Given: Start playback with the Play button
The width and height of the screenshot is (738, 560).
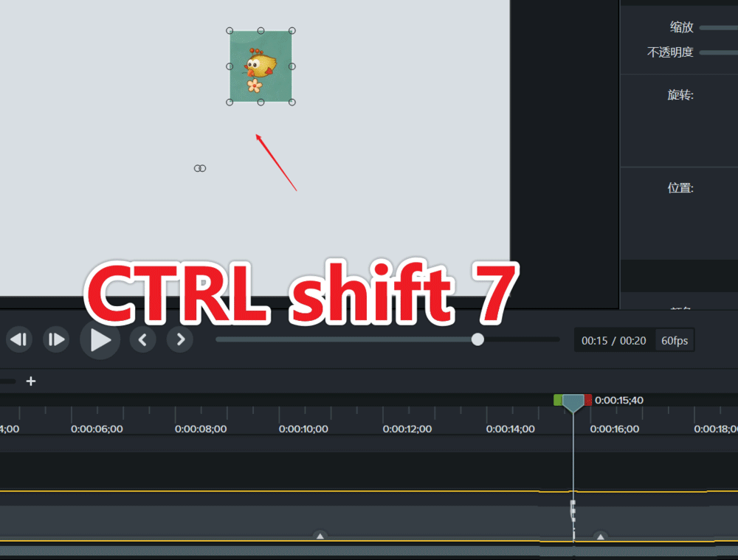Looking at the screenshot, I should click(100, 340).
